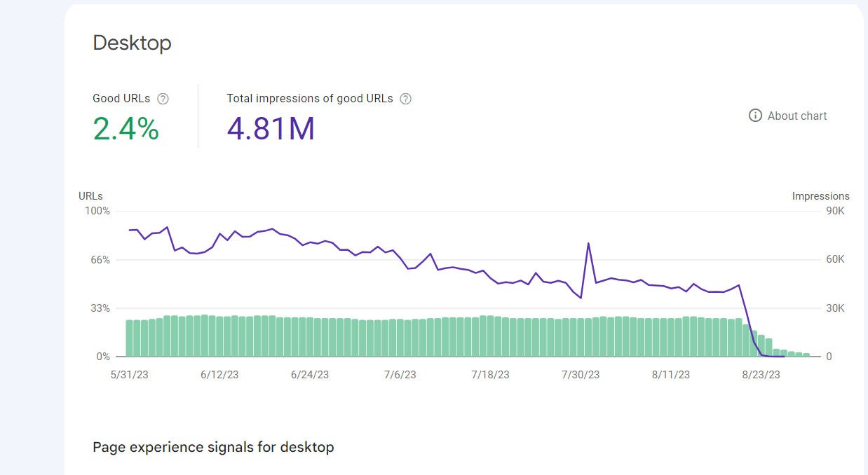Click the 0% axis label
This screenshot has height=475, width=868.
click(103, 357)
